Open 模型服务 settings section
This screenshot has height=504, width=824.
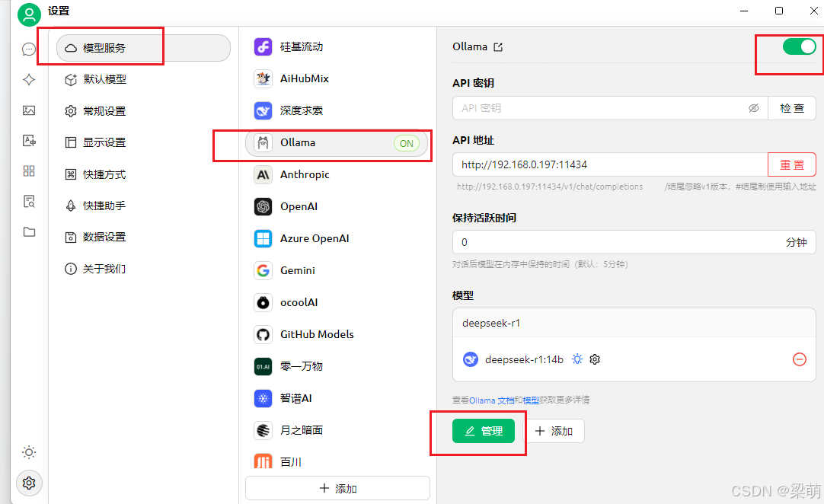coord(143,48)
